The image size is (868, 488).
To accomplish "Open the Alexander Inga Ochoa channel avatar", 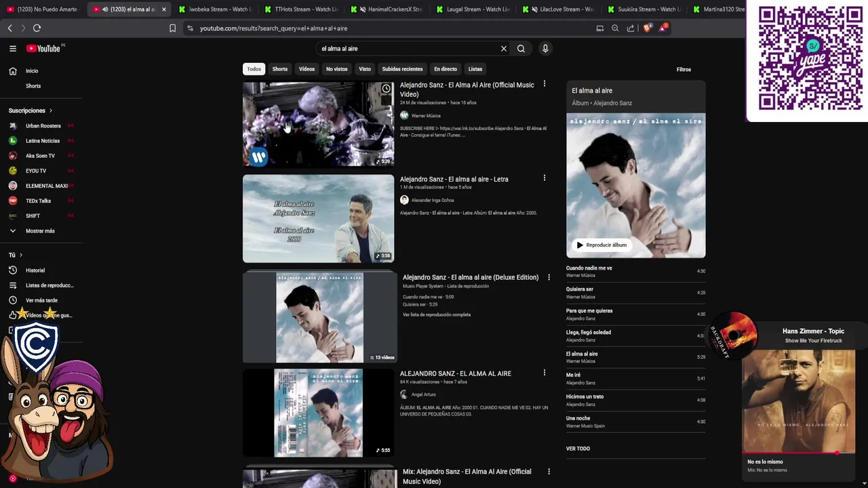I will (404, 200).
